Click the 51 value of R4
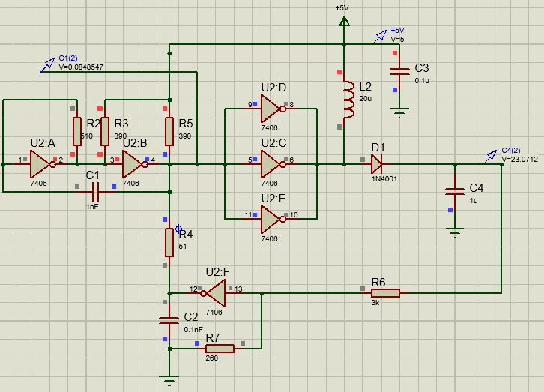 (x=183, y=247)
